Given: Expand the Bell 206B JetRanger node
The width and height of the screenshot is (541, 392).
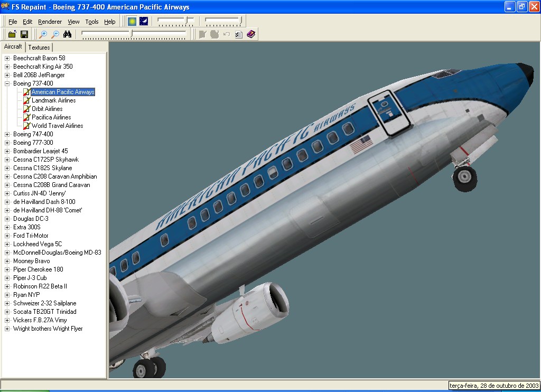Looking at the screenshot, I should coord(7,75).
